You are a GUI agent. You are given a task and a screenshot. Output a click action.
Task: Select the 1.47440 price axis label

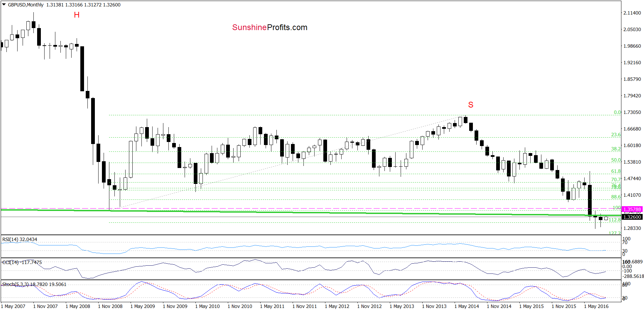[x=632, y=178]
